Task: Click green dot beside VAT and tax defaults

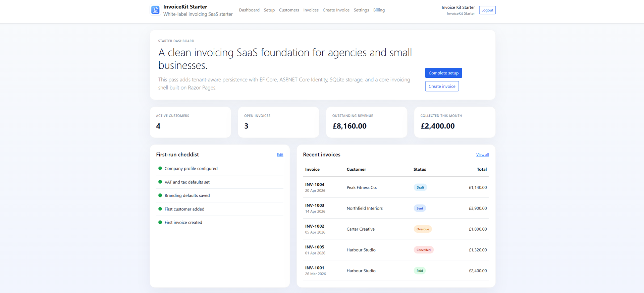Action: 160,182
